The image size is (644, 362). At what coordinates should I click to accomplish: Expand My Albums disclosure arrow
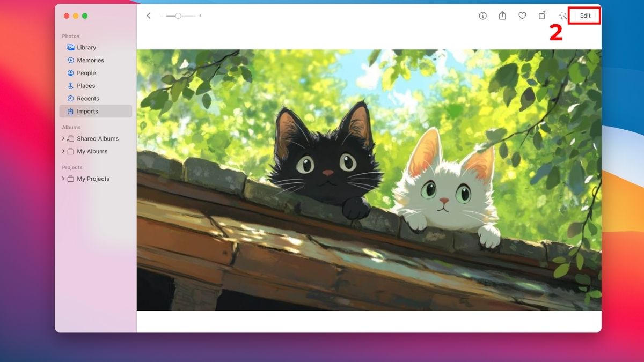pyautogui.click(x=63, y=151)
